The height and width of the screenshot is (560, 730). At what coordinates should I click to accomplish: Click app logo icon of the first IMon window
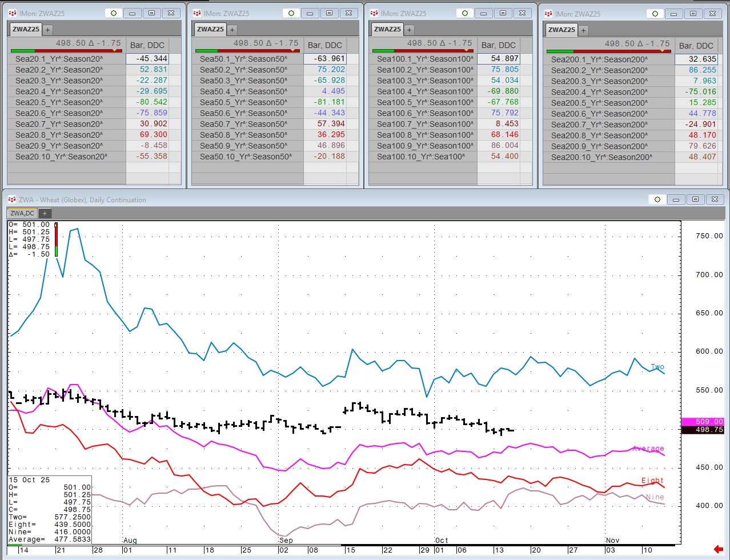(12, 13)
